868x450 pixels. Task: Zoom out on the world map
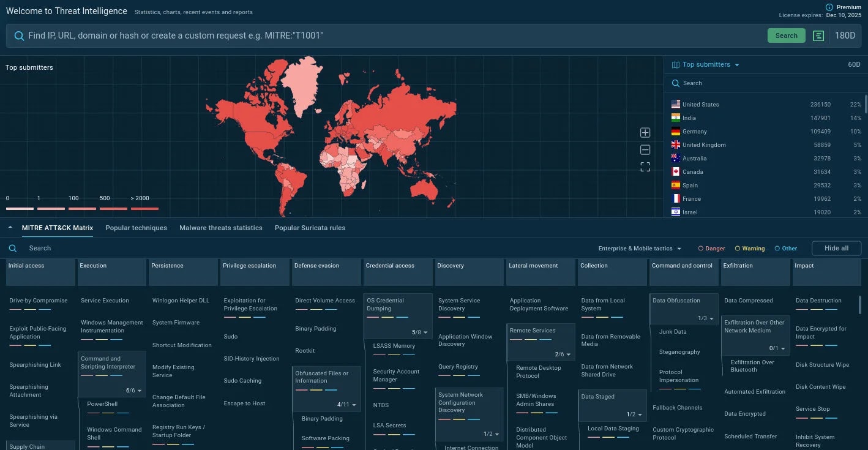coord(645,150)
